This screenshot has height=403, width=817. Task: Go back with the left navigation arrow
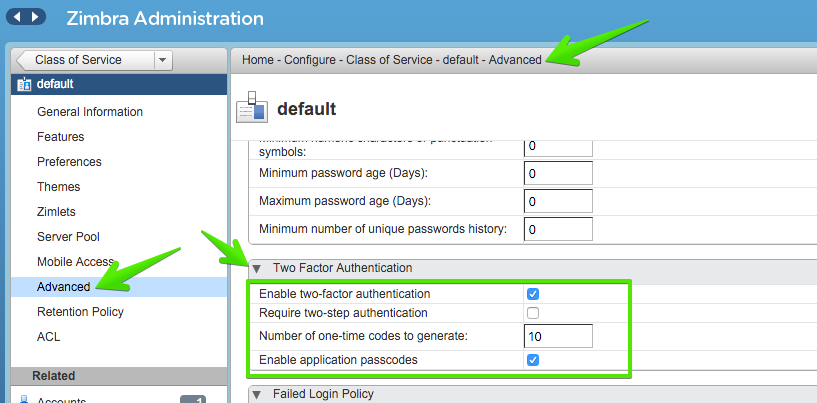click(x=17, y=17)
